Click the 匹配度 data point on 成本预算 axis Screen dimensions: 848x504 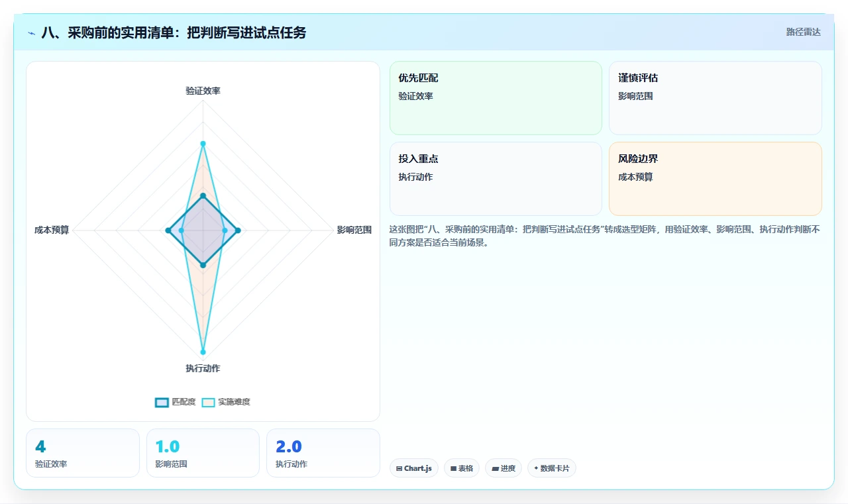(x=168, y=230)
